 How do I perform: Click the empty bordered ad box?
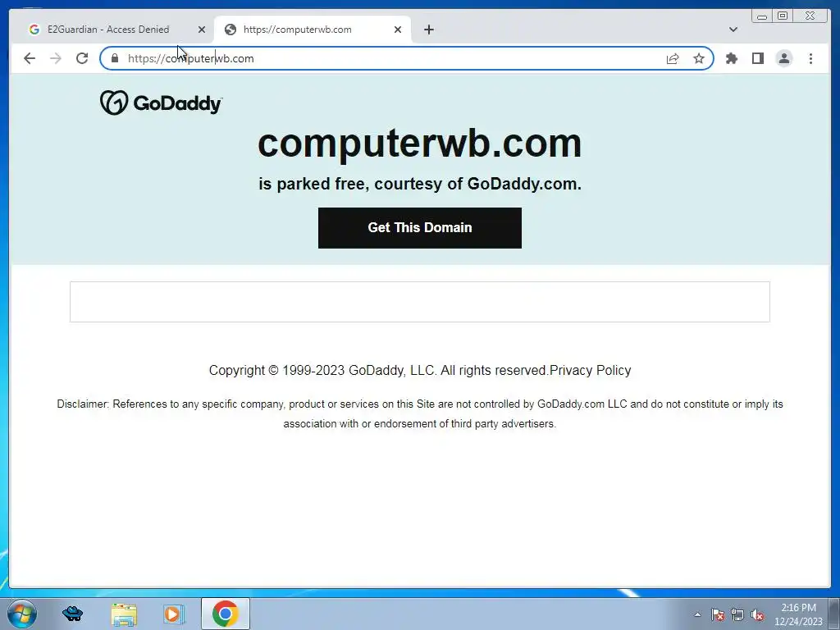pos(419,302)
